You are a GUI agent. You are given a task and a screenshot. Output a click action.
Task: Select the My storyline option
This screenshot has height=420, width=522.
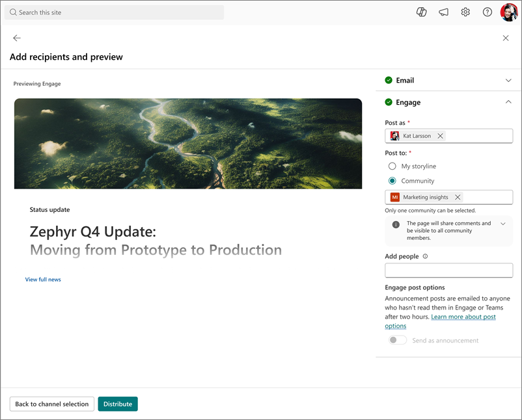point(412,166)
